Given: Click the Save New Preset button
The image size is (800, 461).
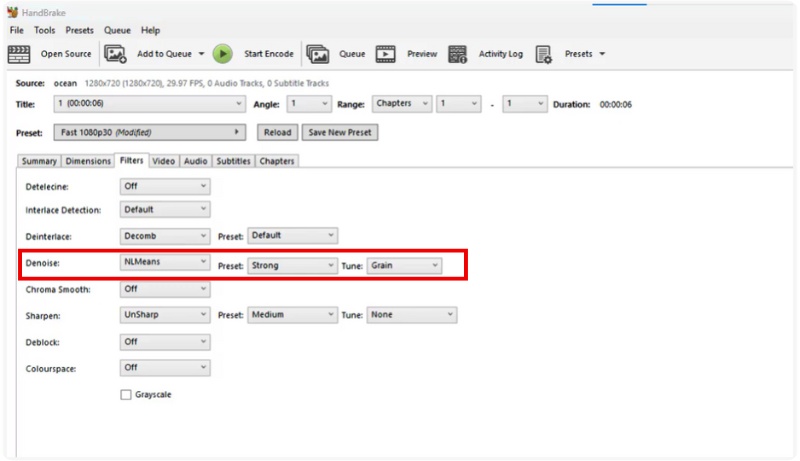Looking at the screenshot, I should (340, 132).
